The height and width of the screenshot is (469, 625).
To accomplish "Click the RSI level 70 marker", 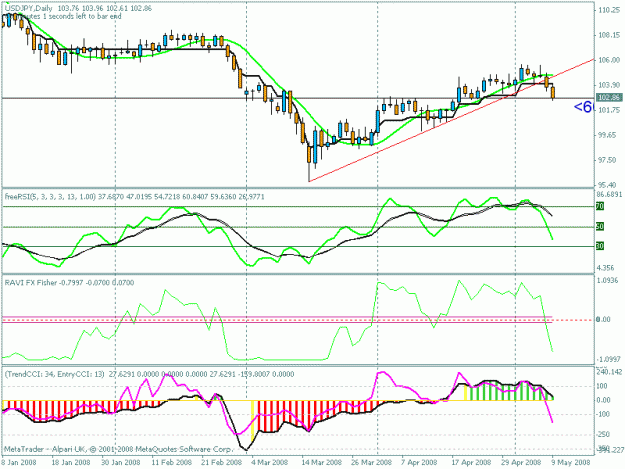I will click(600, 206).
